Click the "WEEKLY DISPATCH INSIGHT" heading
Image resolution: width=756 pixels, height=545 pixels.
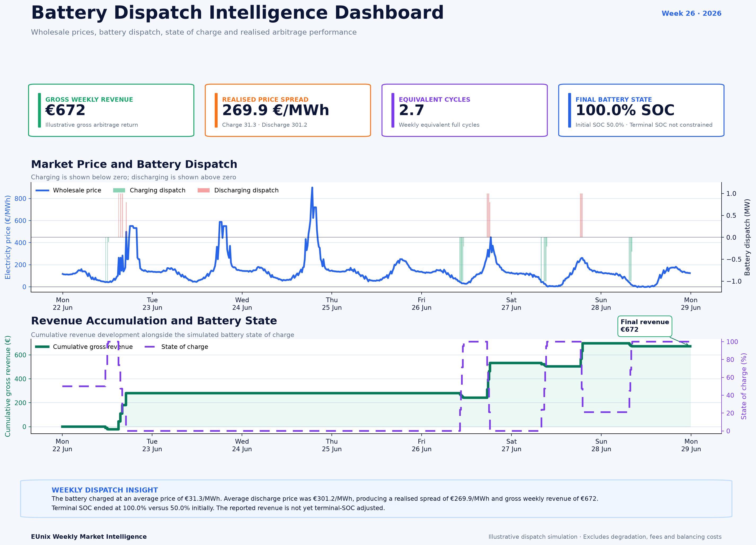pos(105,490)
